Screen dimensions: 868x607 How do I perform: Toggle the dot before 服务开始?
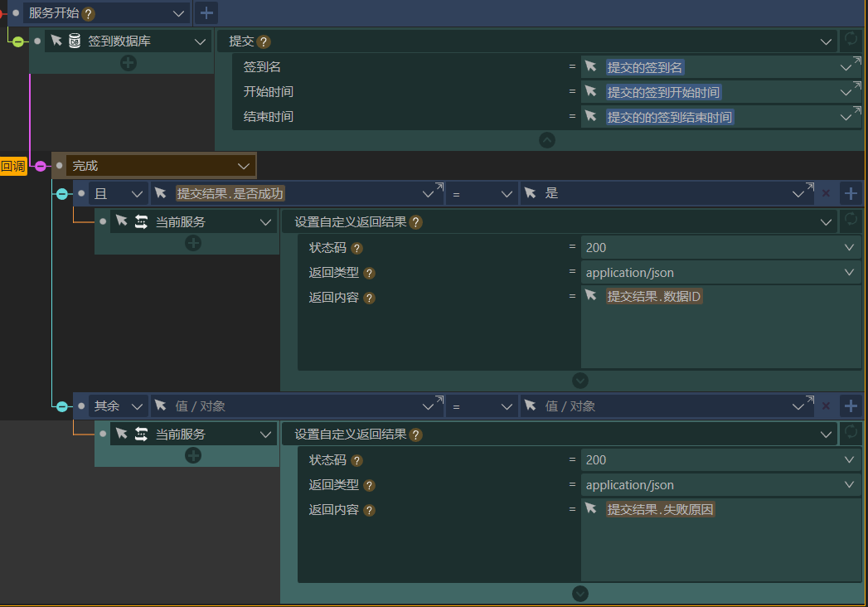[16, 12]
